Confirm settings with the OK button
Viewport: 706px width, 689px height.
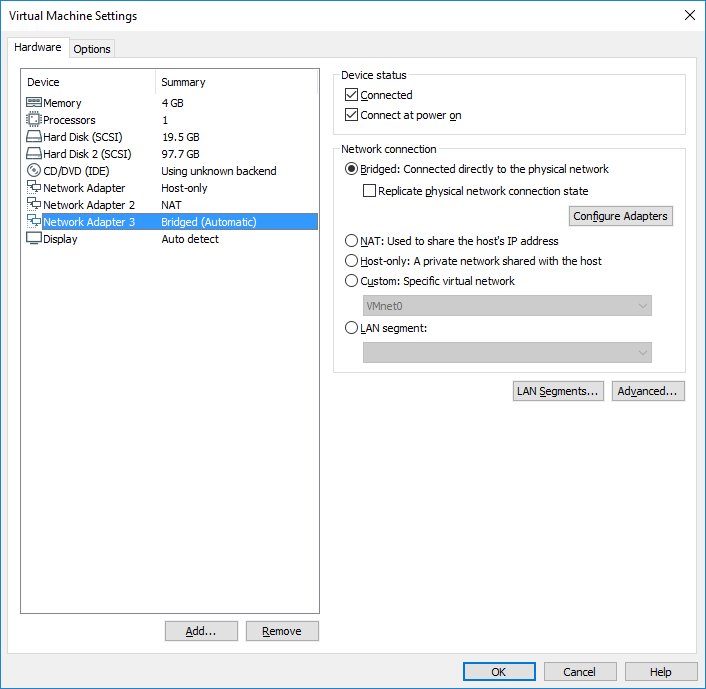click(x=499, y=672)
